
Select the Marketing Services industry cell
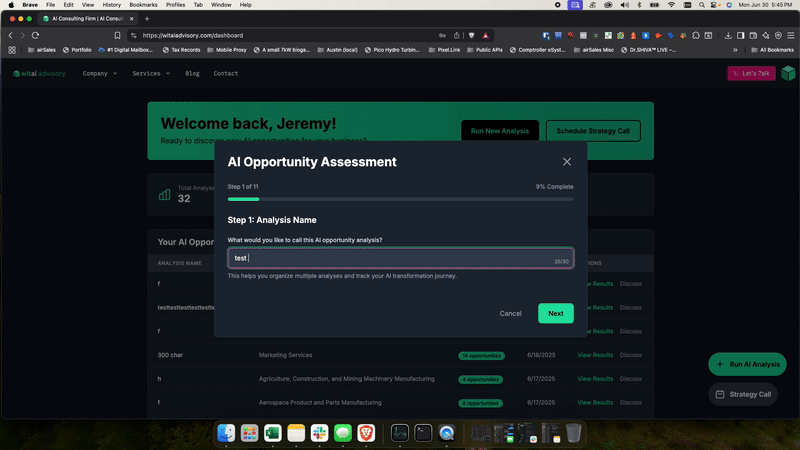(285, 355)
